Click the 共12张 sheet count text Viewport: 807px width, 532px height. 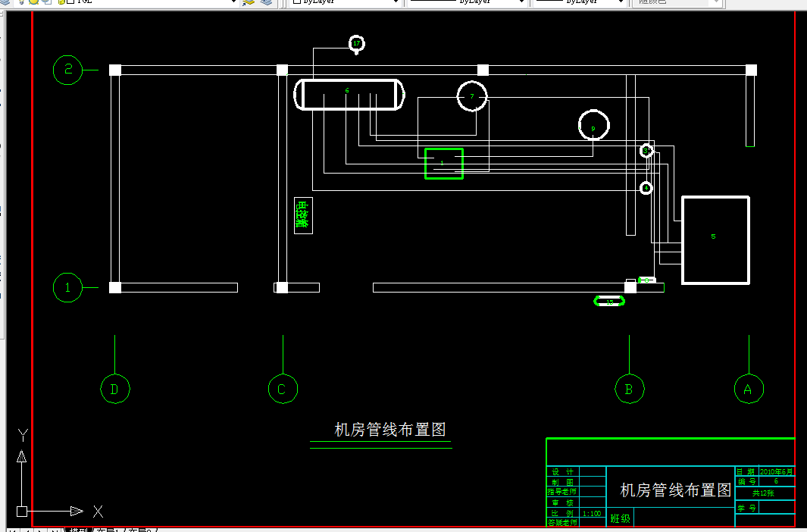(x=763, y=493)
